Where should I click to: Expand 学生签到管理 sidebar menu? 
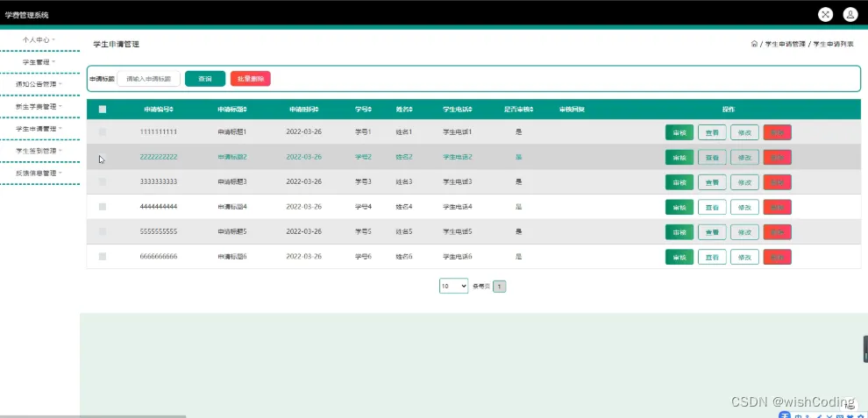[39, 151]
